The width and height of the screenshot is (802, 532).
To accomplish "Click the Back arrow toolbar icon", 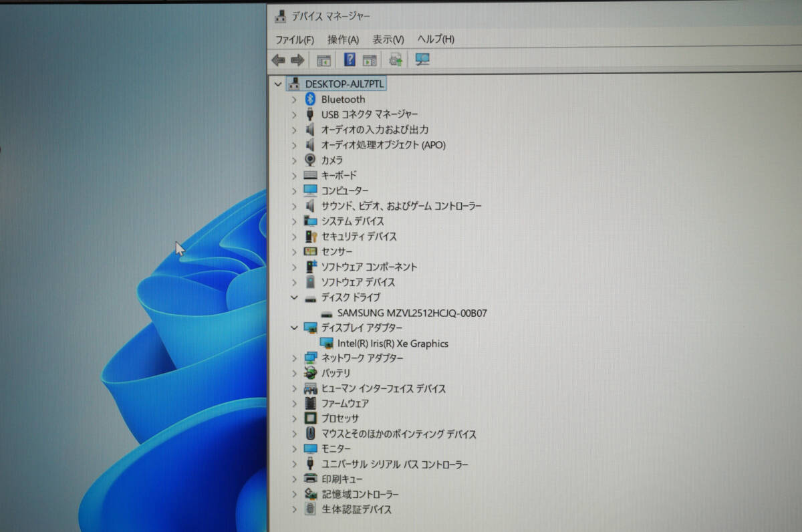I will (x=278, y=60).
